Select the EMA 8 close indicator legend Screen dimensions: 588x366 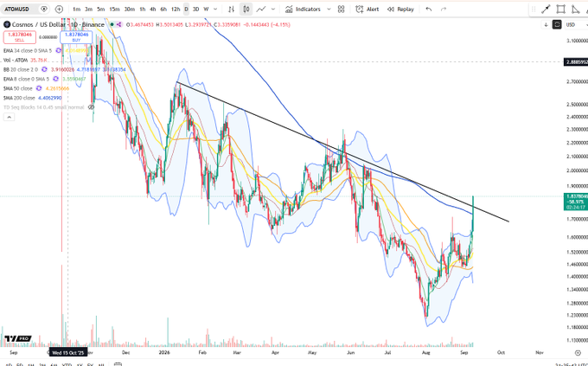26,79
